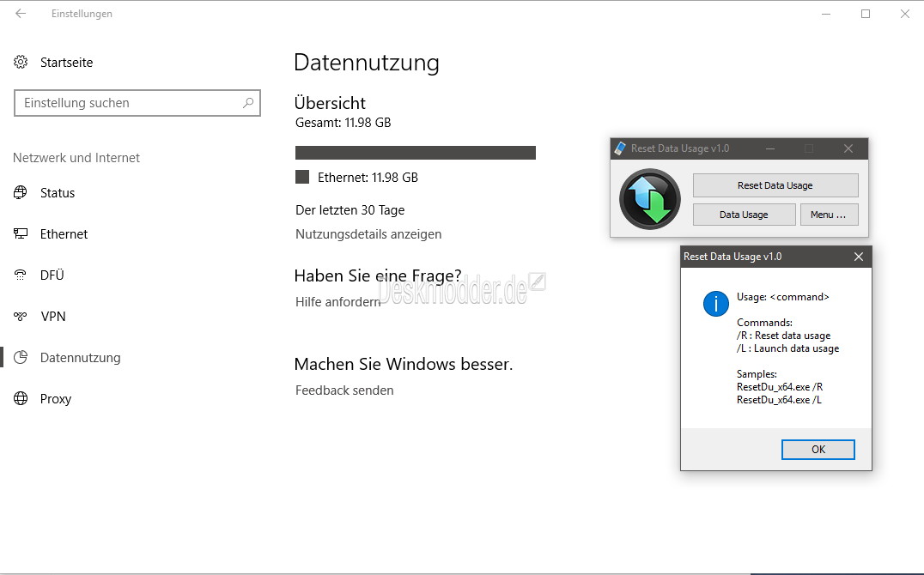Go back with the Einstellungen back arrow
The height and width of the screenshot is (575, 924).
[21, 14]
